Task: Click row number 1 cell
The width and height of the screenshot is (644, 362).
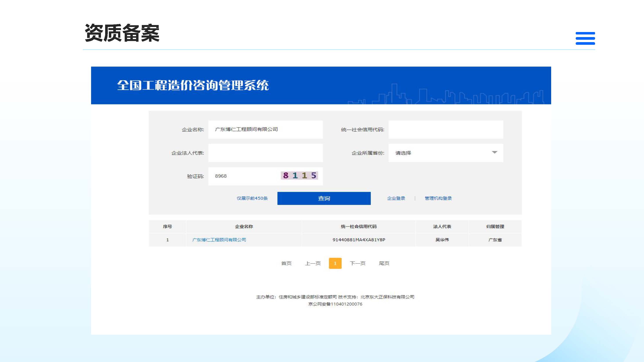Action: click(167, 240)
